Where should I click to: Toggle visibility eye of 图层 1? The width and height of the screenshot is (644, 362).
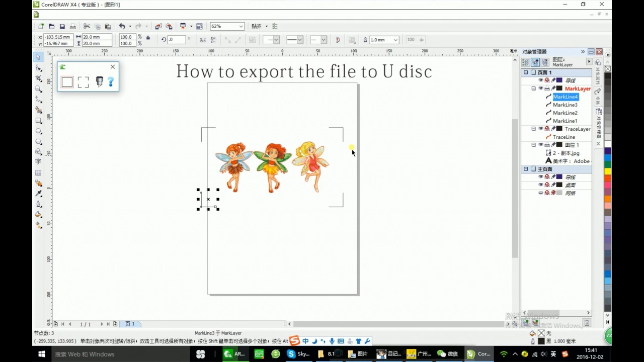coord(541,145)
